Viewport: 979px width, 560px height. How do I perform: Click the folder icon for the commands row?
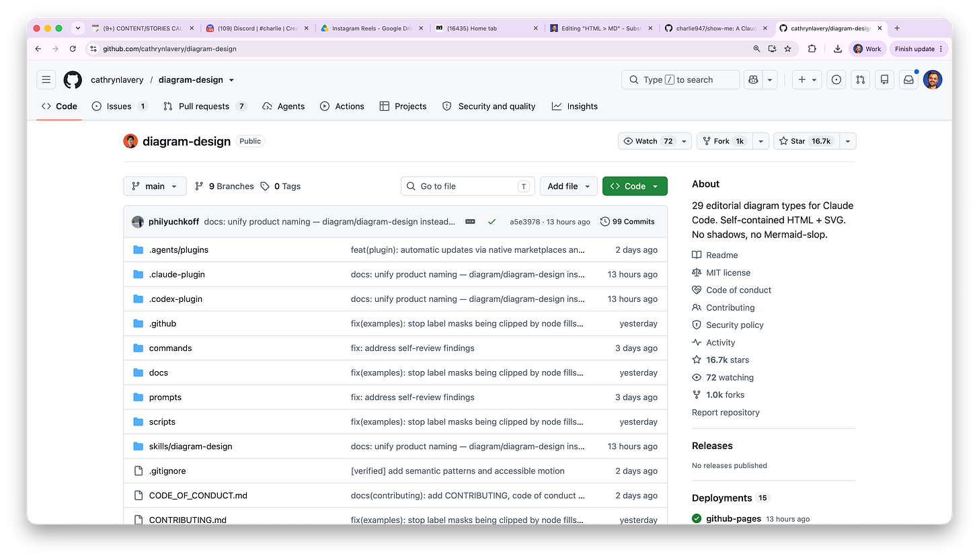pos(139,348)
